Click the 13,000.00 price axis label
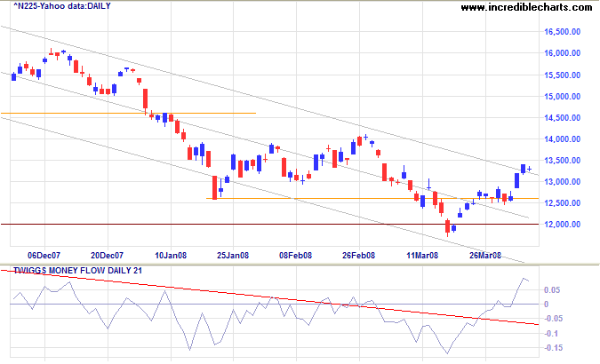 [562, 182]
